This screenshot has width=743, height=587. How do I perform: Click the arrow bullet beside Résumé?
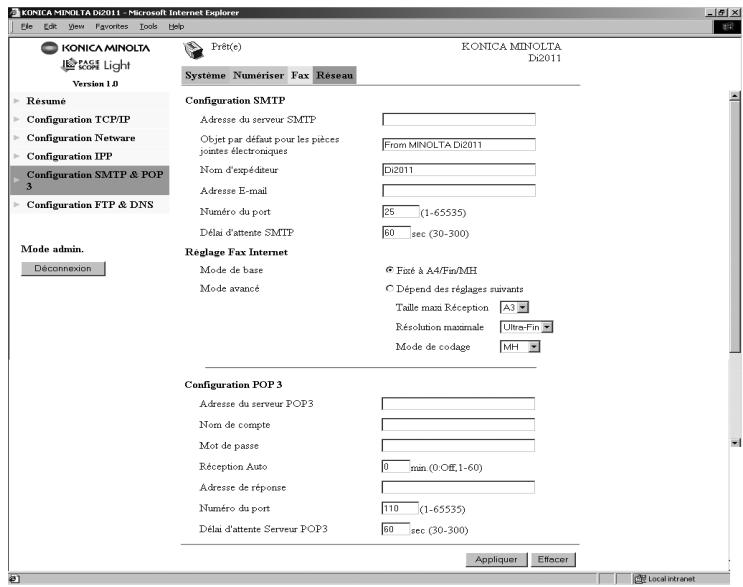[x=17, y=101]
